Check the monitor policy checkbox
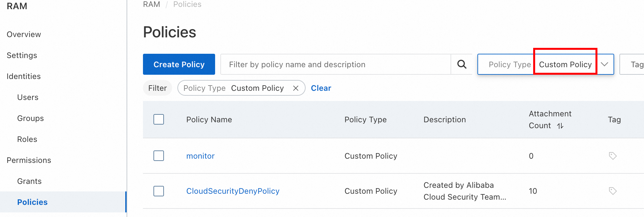644x217 pixels. [x=159, y=156]
